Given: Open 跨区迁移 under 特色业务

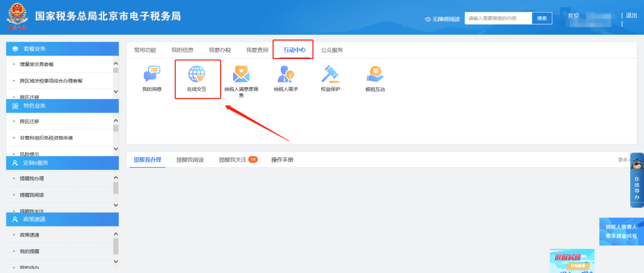Looking at the screenshot, I should pyautogui.click(x=29, y=121).
